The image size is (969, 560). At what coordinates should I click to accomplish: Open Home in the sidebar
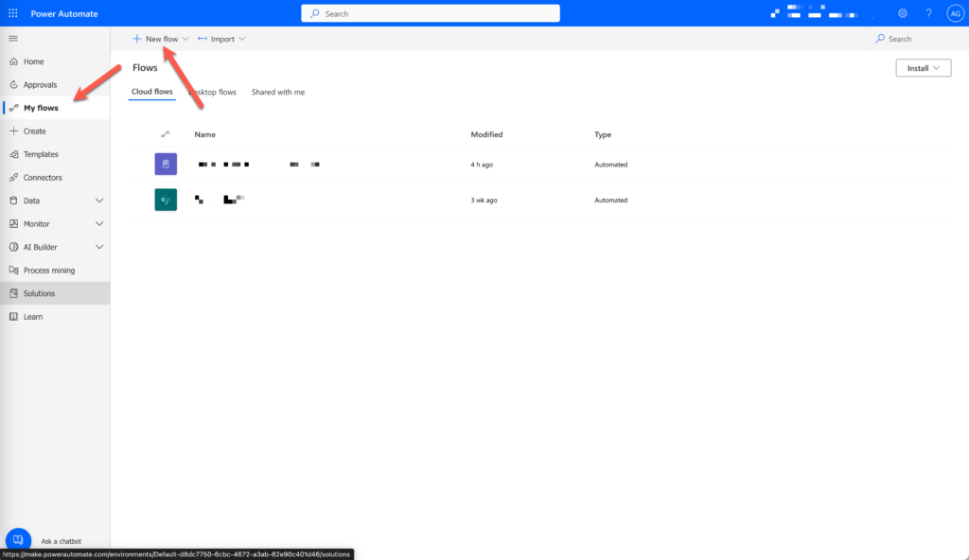[55, 61]
